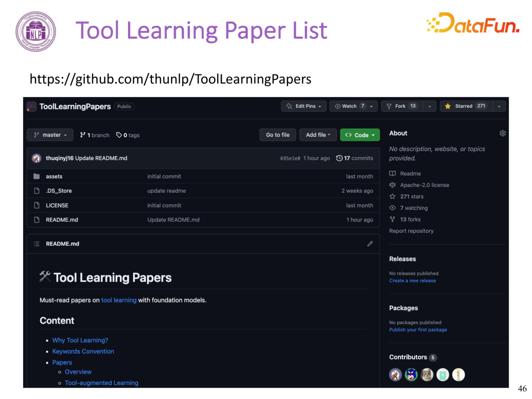Screen dimensions: 532x399
Task: Open the Contributors heading link
Action: pos(408,357)
